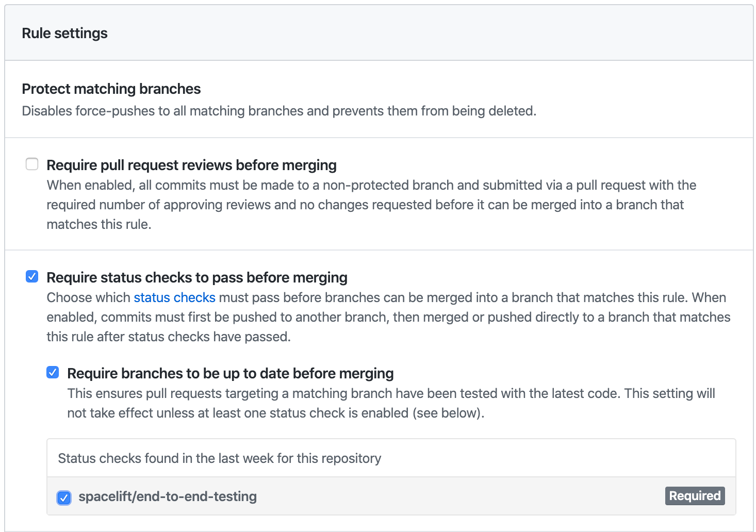The width and height of the screenshot is (756, 532).
Task: Click the "Protect matching branches" heading
Action: click(x=111, y=89)
